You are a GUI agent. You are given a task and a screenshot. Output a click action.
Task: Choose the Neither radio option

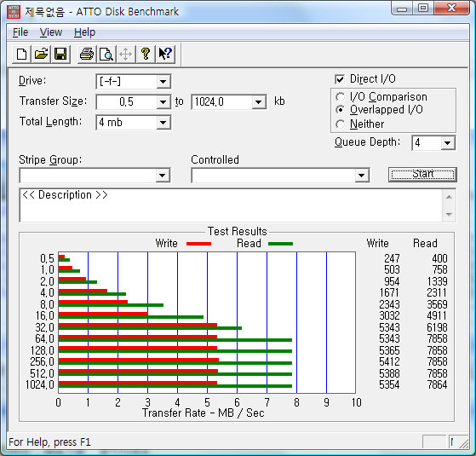pyautogui.click(x=340, y=124)
